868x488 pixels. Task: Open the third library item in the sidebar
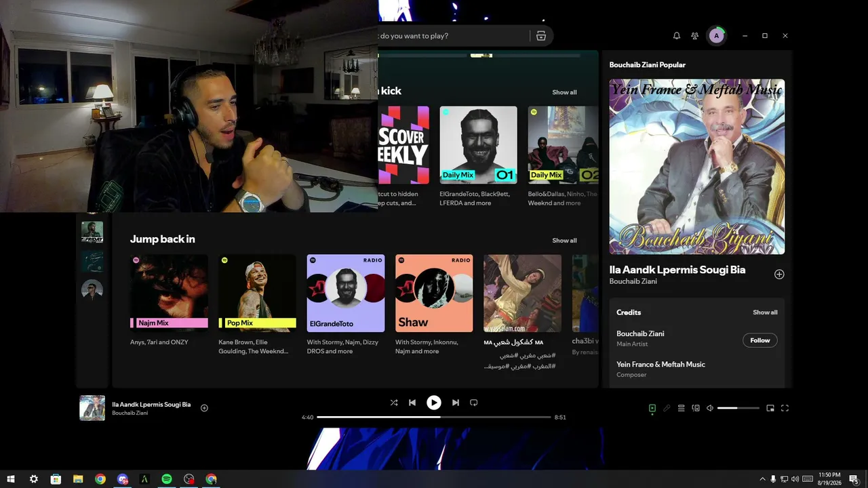tap(92, 290)
